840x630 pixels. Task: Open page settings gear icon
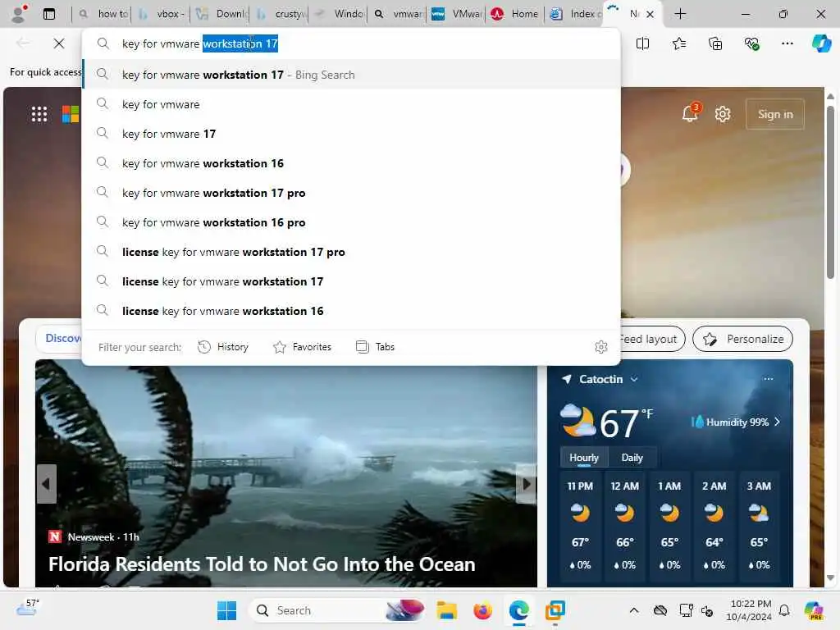pyautogui.click(x=723, y=114)
